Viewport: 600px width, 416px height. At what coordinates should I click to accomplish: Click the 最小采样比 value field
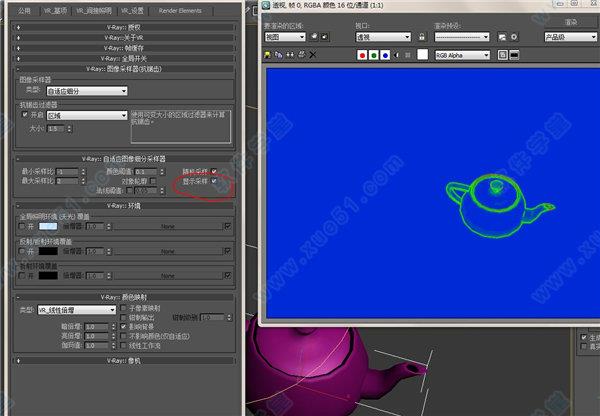[x=68, y=171]
